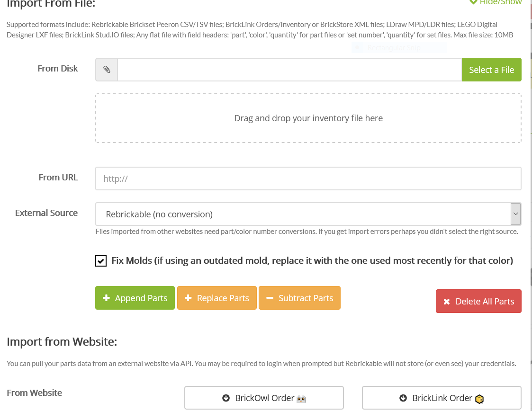
Task: Click the yellow brick icon on BrickLink Order
Action: click(x=479, y=399)
